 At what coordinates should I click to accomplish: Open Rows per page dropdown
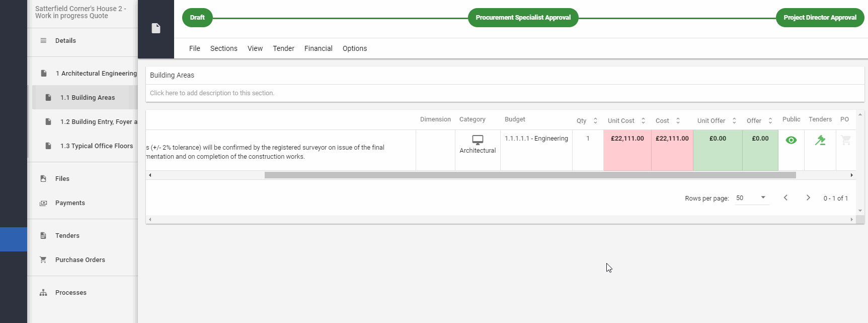(751, 198)
